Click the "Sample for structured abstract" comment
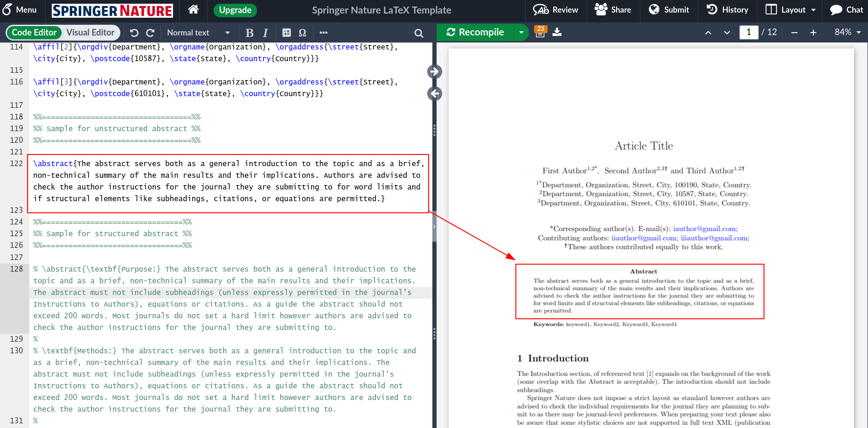 tap(112, 233)
